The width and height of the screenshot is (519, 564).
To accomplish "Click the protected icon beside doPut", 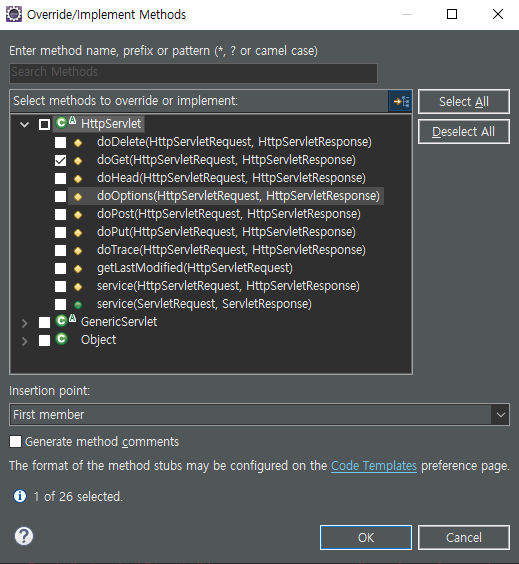I will point(78,233).
